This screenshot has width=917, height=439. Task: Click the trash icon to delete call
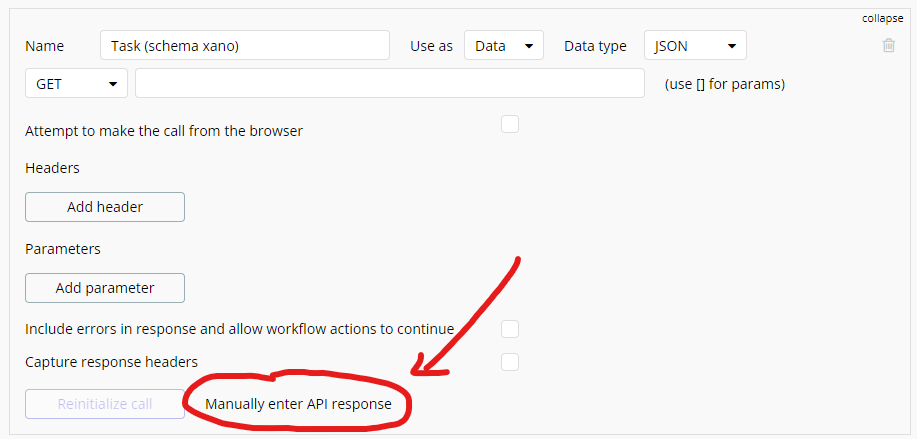889,45
